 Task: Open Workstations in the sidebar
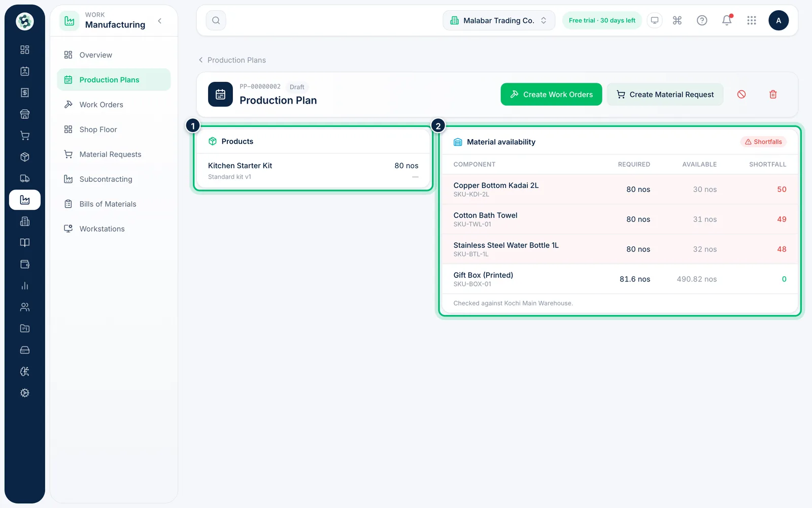coord(114,229)
